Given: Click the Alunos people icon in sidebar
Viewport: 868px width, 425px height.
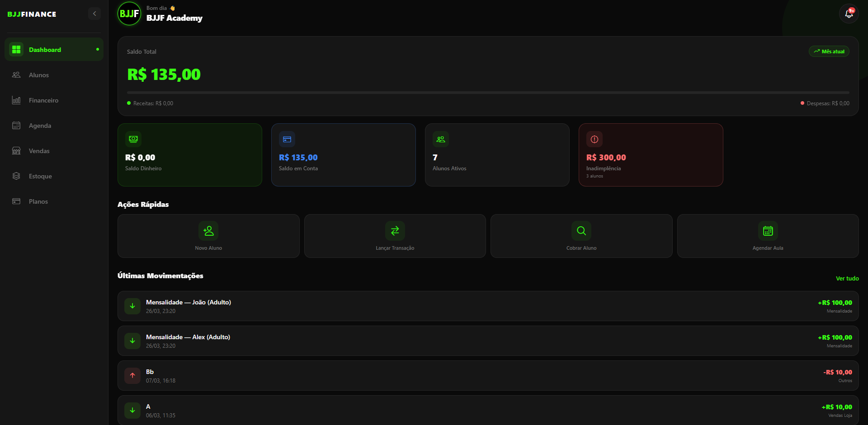Looking at the screenshot, I should [16, 75].
